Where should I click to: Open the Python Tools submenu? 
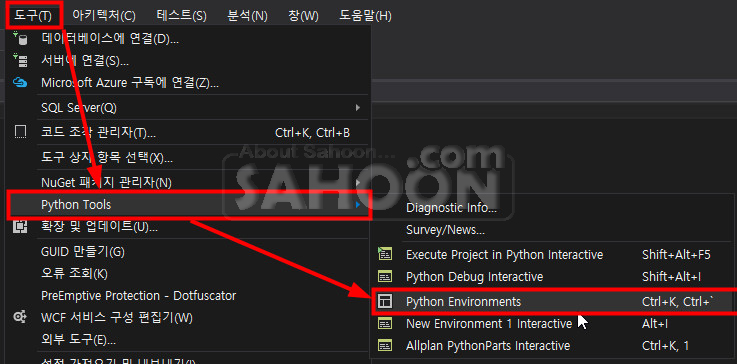pyautogui.click(x=189, y=205)
